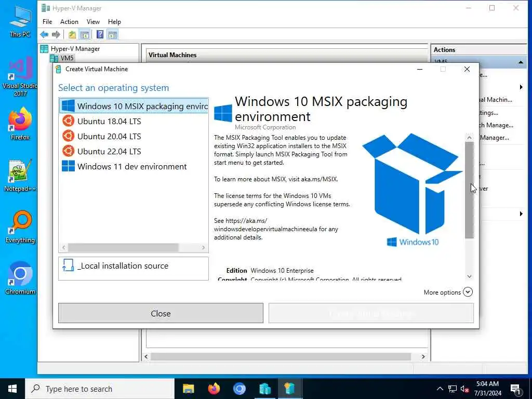Select the Hyper-V Manager tree root
This screenshot has height=399, width=532.
[75, 49]
